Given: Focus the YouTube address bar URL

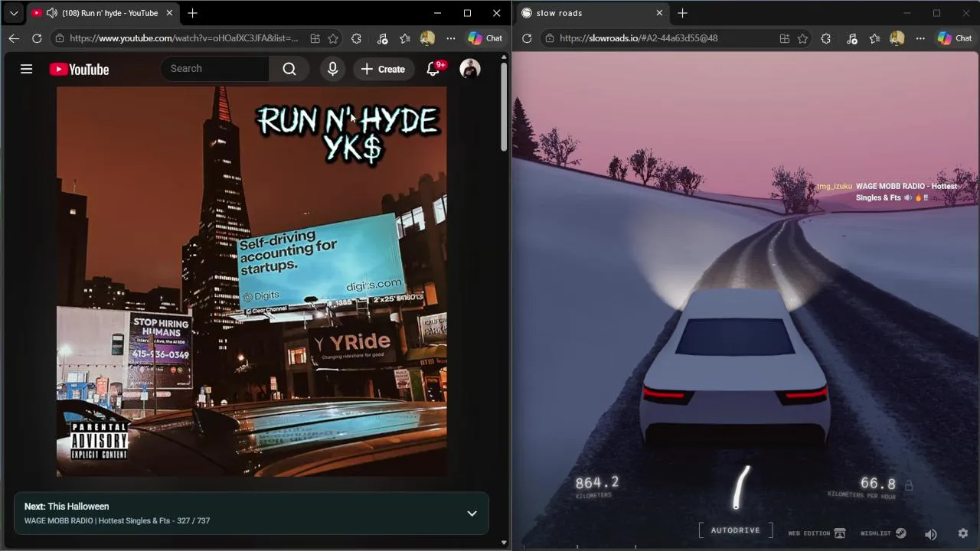Looking at the screenshot, I should coord(184,38).
